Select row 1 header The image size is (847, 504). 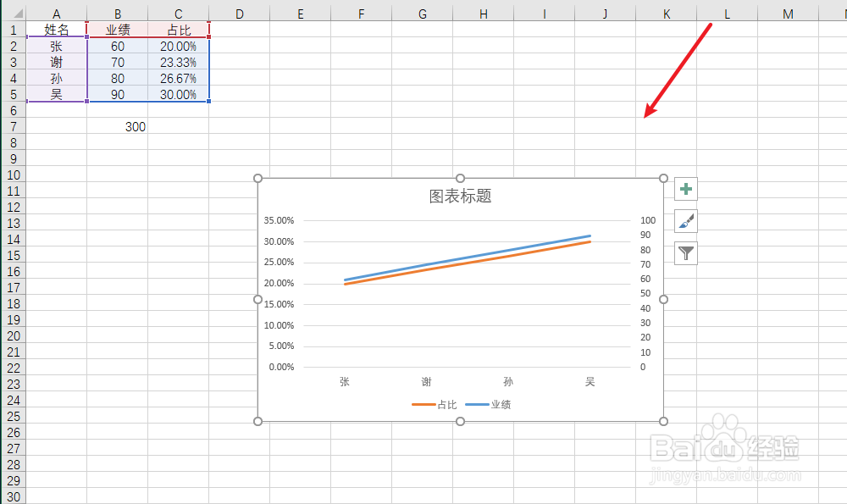[x=14, y=30]
